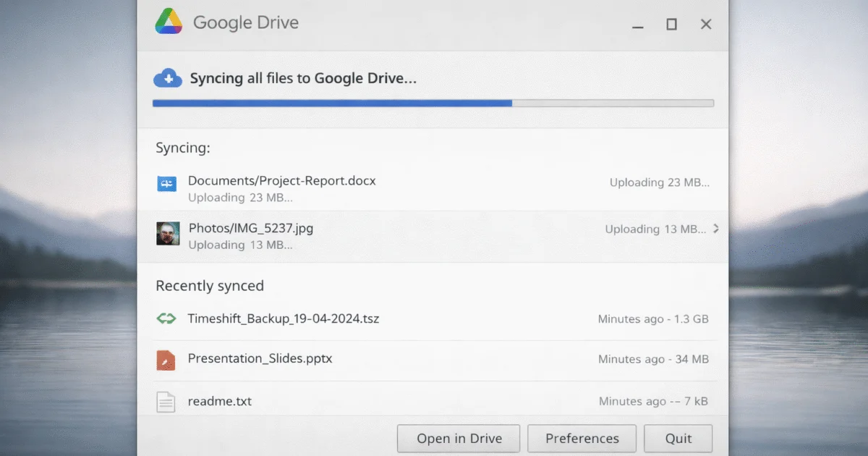Select Presentation_Slides.pptx file name

[x=260, y=358]
